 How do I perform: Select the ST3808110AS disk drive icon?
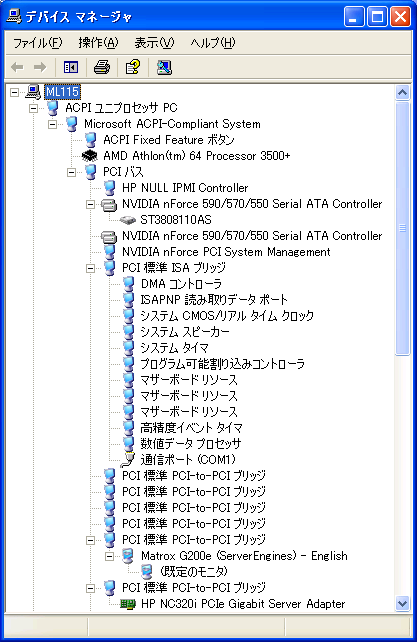click(x=127, y=220)
